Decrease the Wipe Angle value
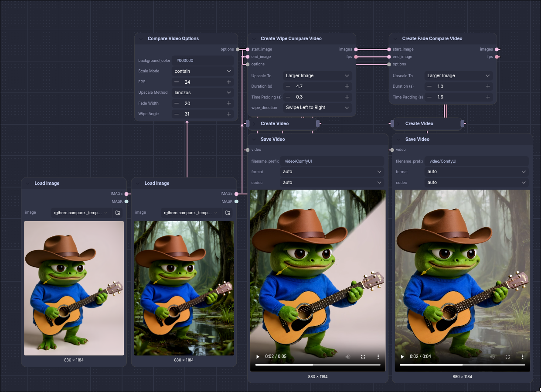541x392 pixels. [x=177, y=114]
